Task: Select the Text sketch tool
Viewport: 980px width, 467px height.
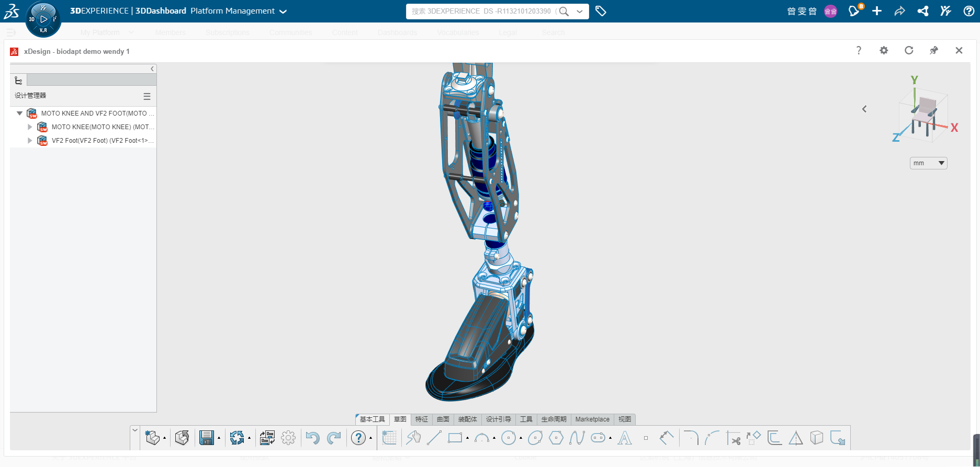Action: pos(625,438)
